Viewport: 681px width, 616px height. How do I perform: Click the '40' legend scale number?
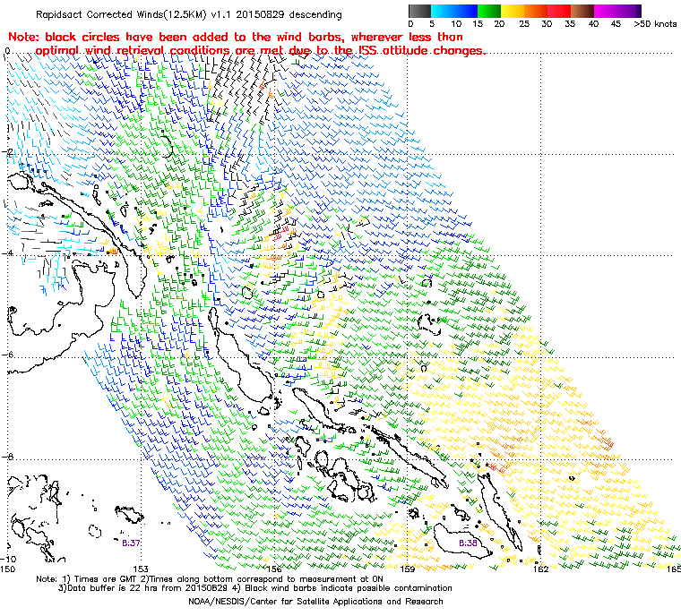click(x=593, y=24)
